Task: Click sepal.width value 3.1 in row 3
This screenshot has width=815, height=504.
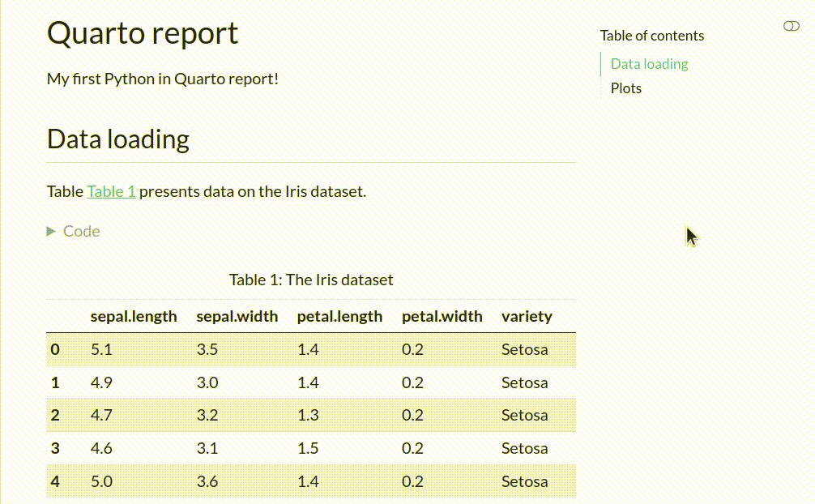Action: 207,448
